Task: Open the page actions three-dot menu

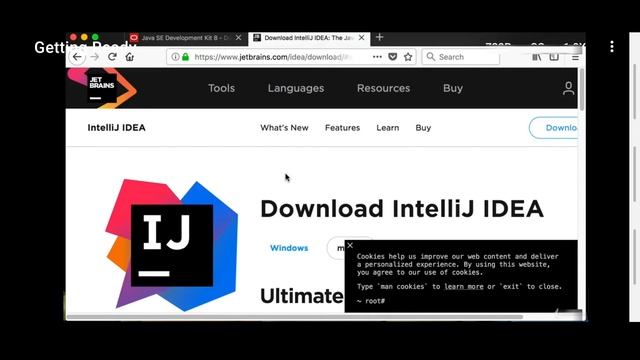Action: [x=377, y=57]
